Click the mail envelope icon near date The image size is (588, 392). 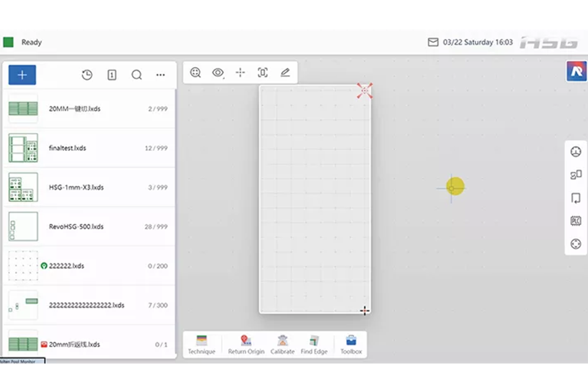click(x=433, y=42)
